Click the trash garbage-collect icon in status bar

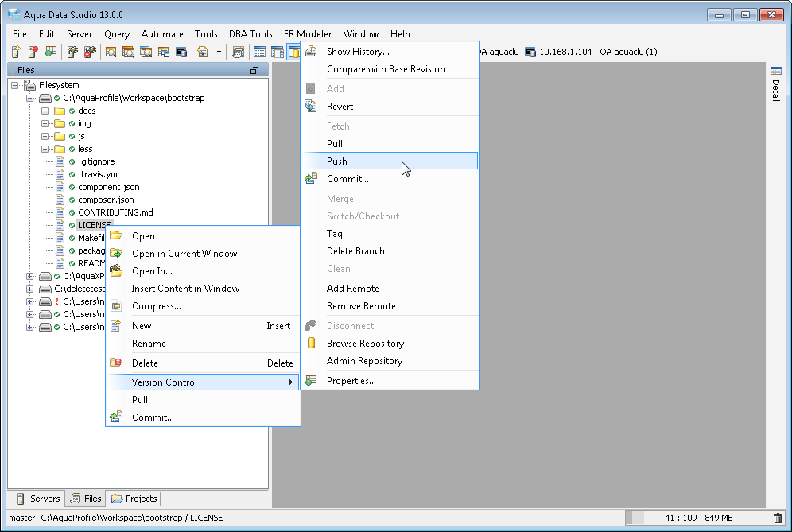(778, 518)
